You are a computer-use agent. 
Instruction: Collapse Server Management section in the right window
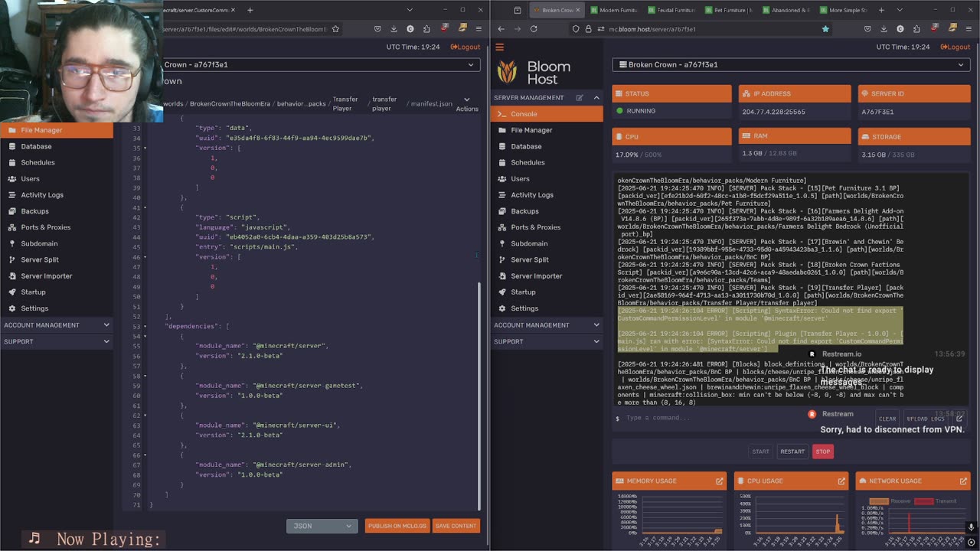[596, 98]
